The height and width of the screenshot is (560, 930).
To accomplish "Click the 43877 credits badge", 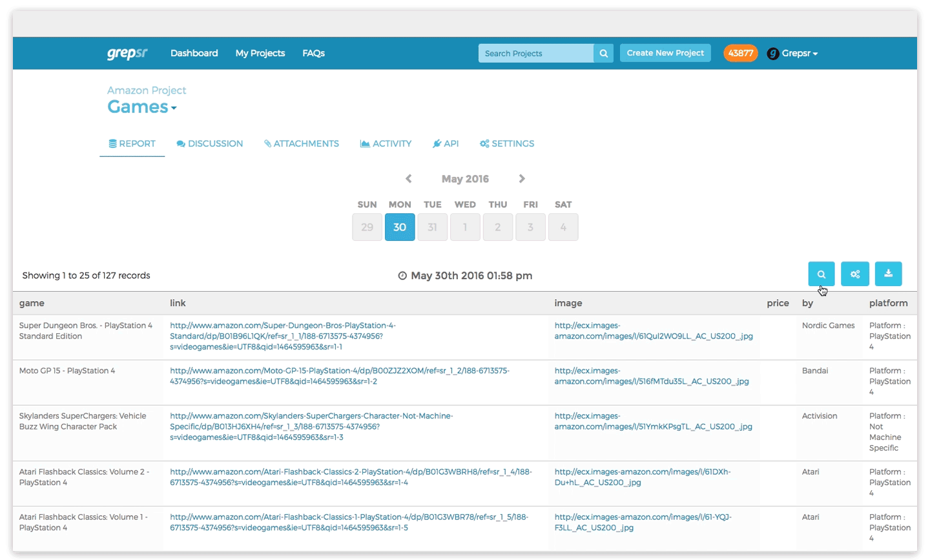I will click(741, 53).
